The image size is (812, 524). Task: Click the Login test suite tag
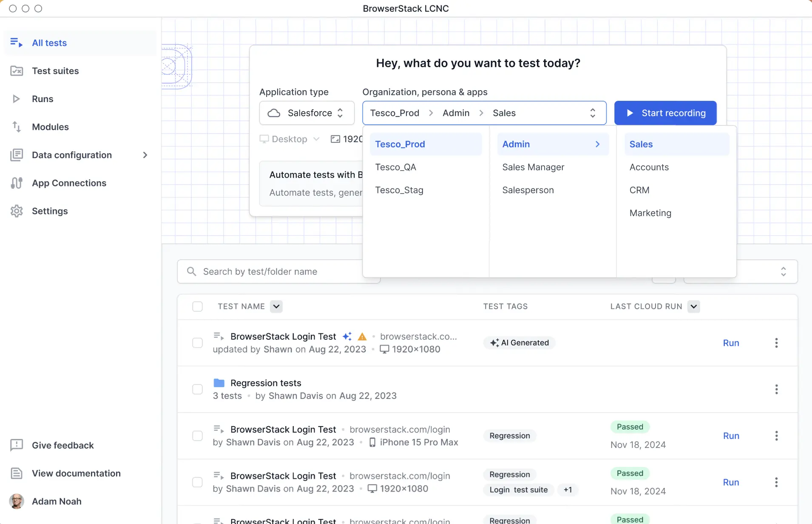click(519, 490)
